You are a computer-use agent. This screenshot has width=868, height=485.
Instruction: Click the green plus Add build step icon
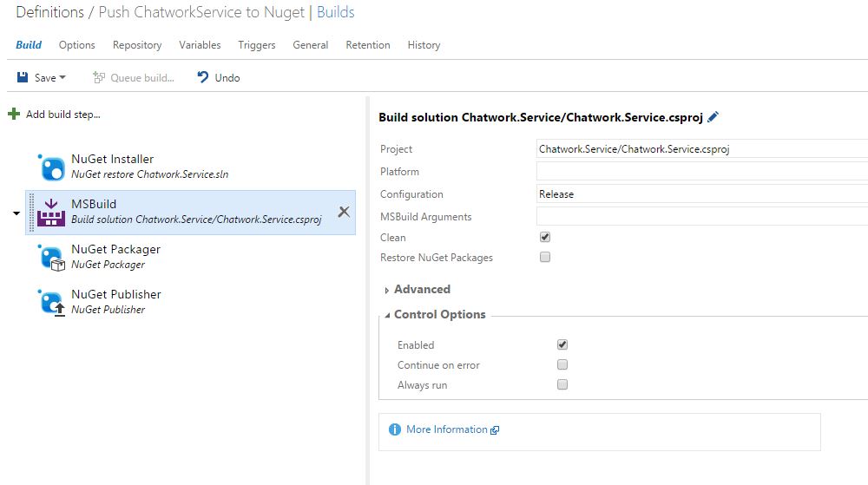[x=14, y=115]
